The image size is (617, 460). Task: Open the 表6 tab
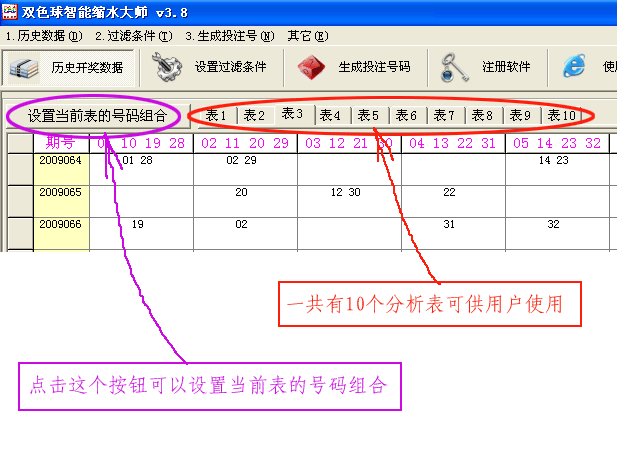pos(406,115)
